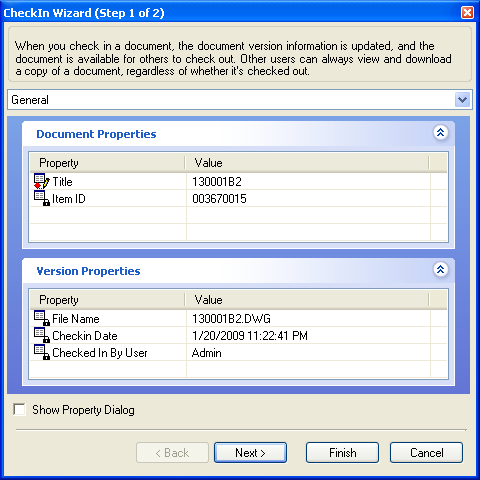Click the Finish button
Screen dimensions: 480x480
(x=342, y=453)
